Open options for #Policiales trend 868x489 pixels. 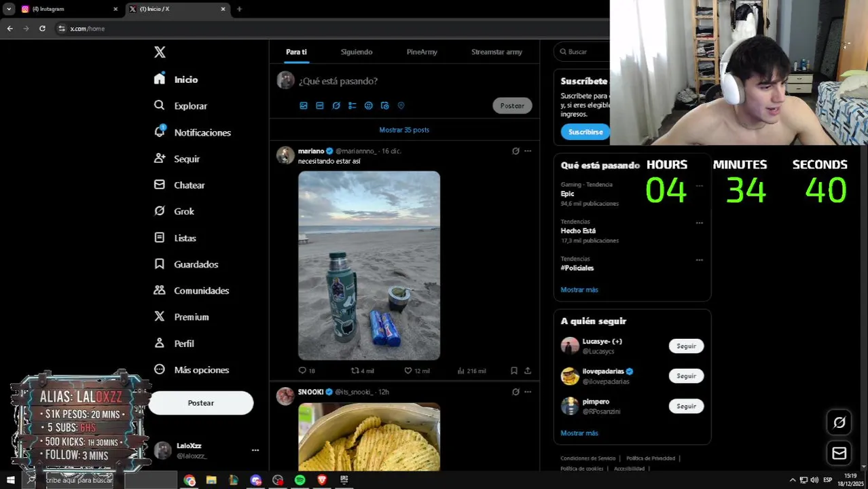tap(699, 260)
